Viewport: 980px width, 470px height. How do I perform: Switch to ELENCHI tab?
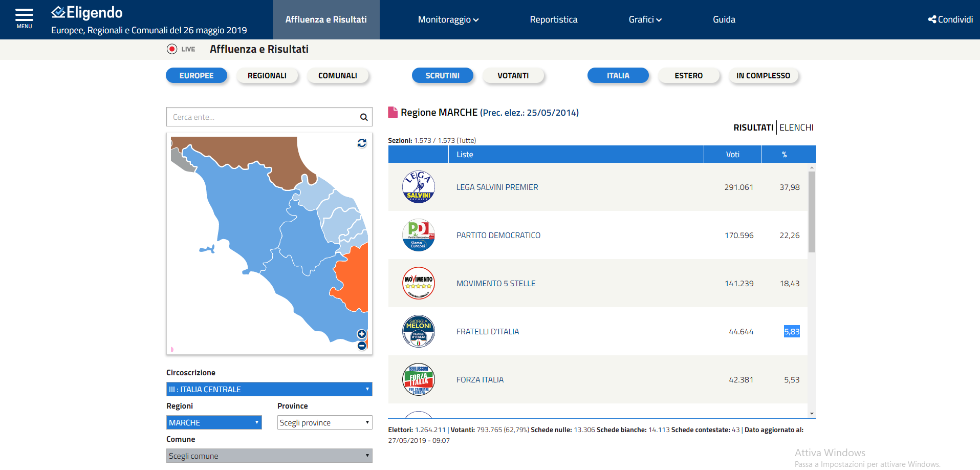[x=796, y=127]
